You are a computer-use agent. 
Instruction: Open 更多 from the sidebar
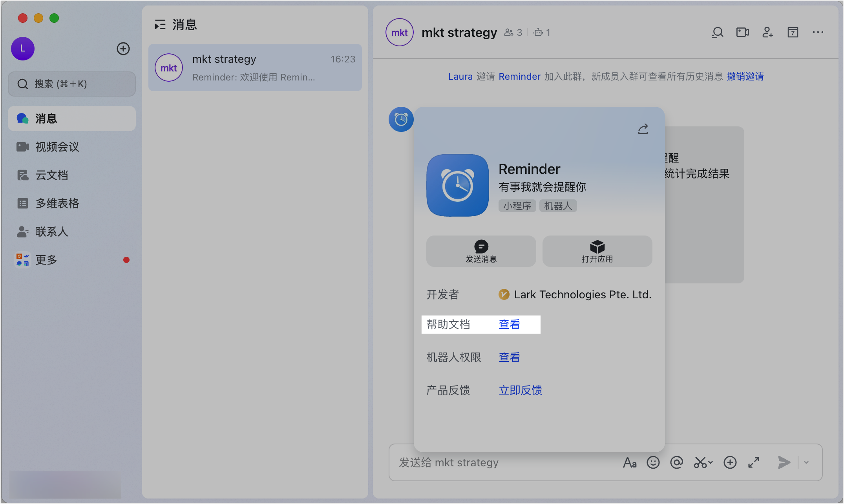[72, 260]
